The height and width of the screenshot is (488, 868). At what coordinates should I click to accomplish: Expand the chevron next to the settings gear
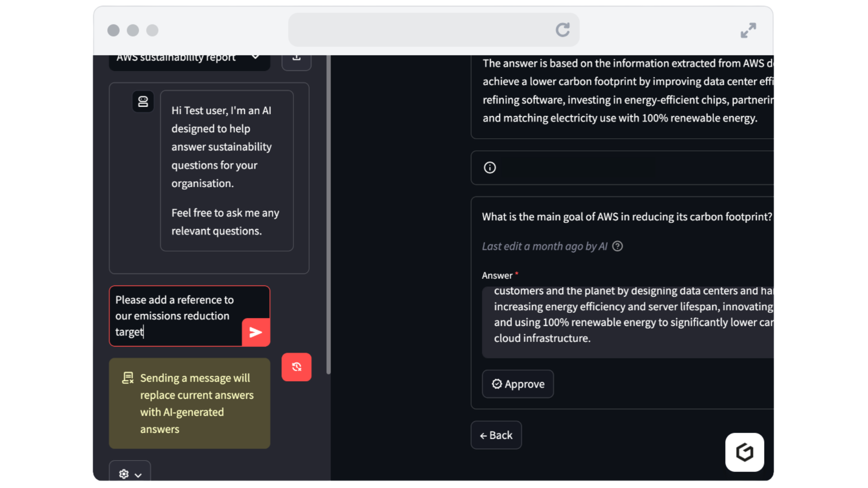coord(138,475)
